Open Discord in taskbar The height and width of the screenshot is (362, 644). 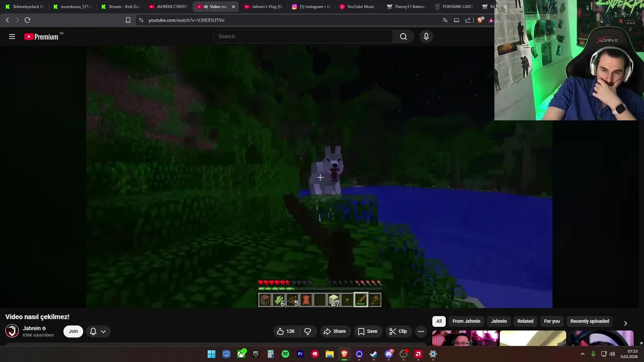[388, 354]
